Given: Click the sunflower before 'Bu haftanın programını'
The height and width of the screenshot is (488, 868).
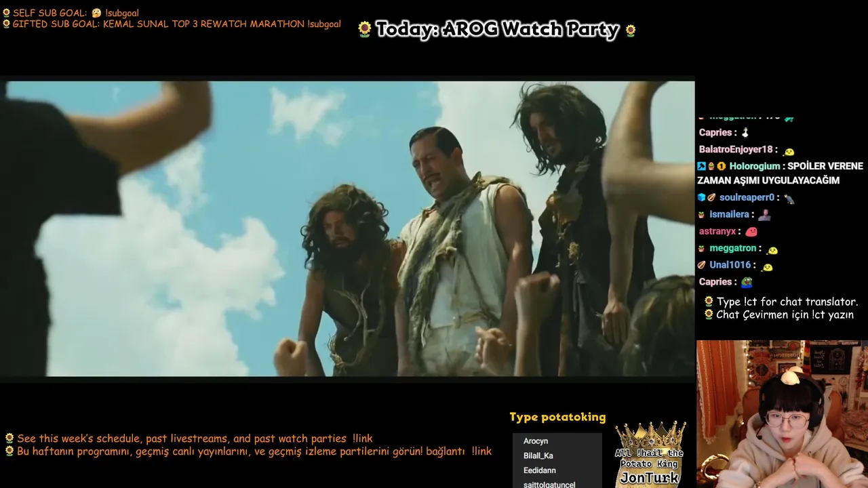Looking at the screenshot, I should [x=9, y=451].
